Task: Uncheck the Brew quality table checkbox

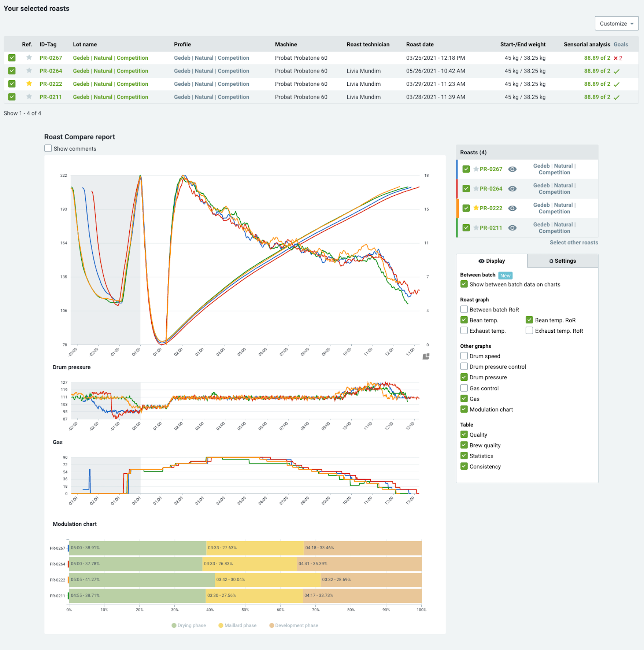Action: (x=464, y=445)
